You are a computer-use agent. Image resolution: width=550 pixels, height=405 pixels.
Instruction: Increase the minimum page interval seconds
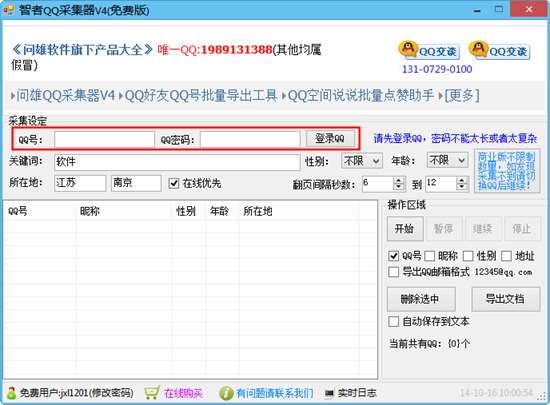[x=398, y=180]
